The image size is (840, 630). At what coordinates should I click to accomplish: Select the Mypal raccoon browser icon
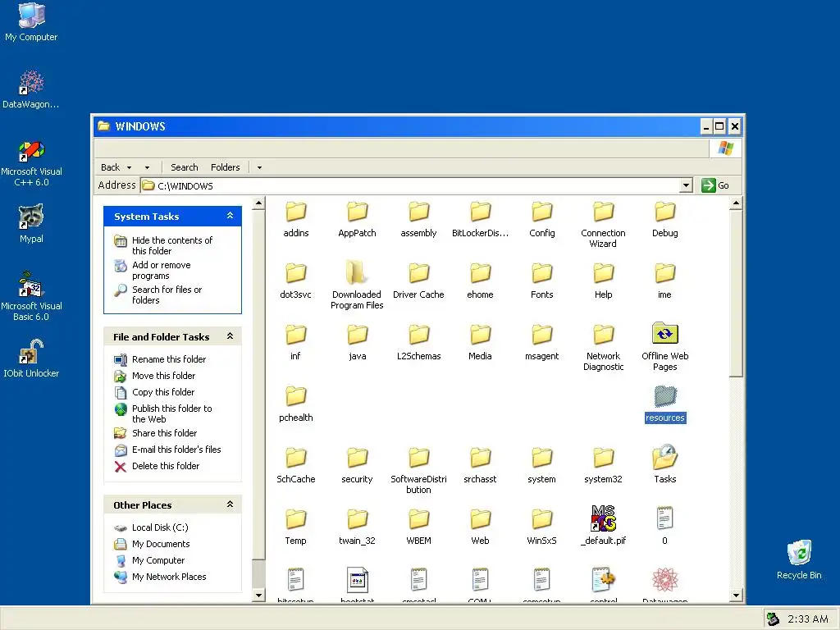click(x=31, y=223)
